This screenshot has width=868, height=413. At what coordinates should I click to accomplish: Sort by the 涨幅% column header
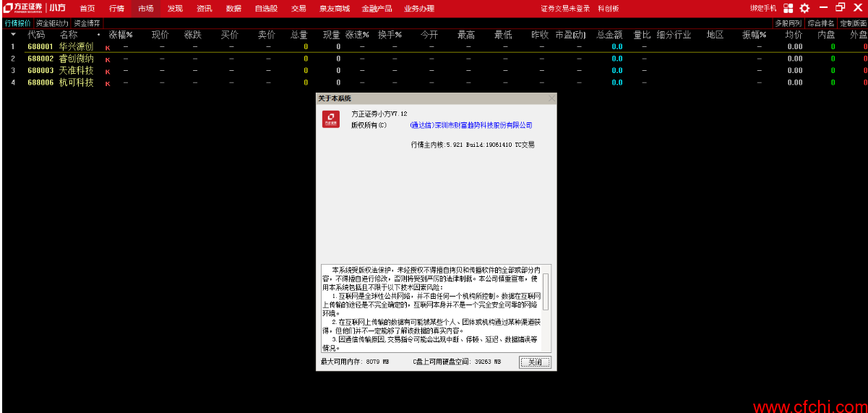pos(121,35)
